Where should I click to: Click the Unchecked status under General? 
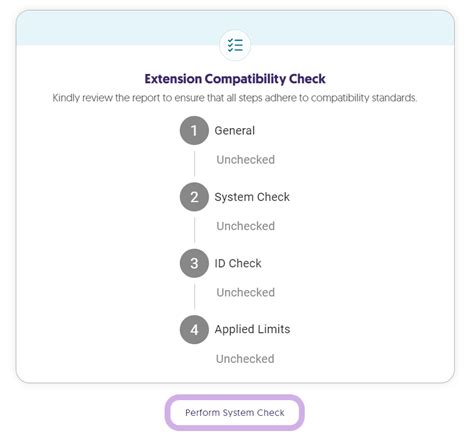pyautogui.click(x=246, y=160)
